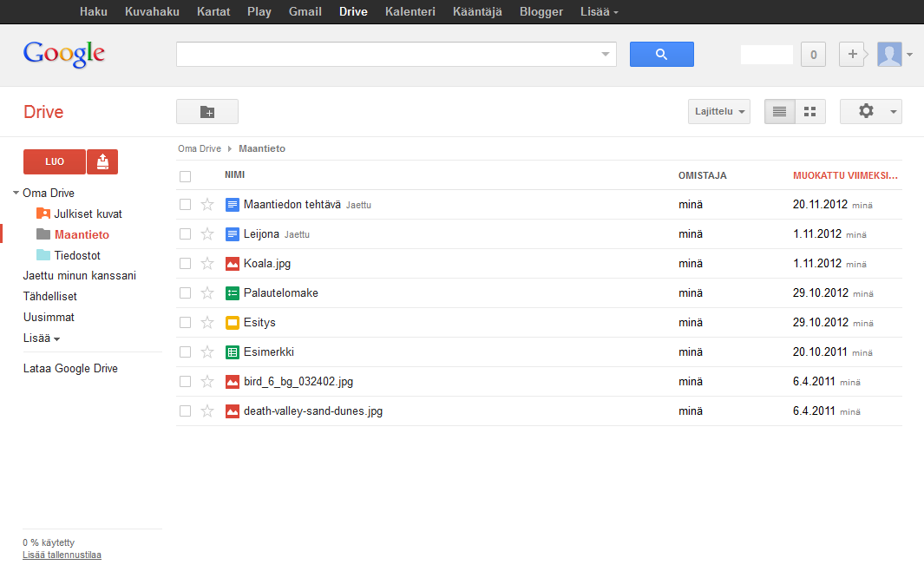This screenshot has height=565, width=924.
Task: Expand Lisää in the left sidebar
Action: click(x=42, y=338)
